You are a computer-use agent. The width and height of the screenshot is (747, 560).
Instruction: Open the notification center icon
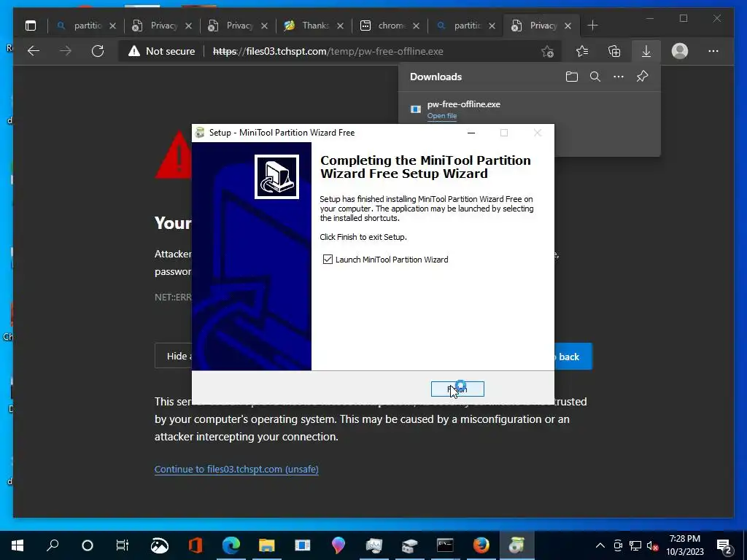[x=724, y=546]
